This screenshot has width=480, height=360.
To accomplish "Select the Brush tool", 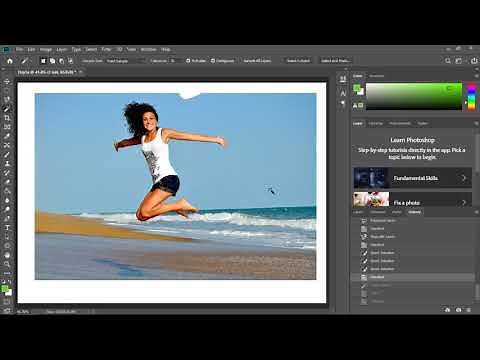I will [x=7, y=155].
